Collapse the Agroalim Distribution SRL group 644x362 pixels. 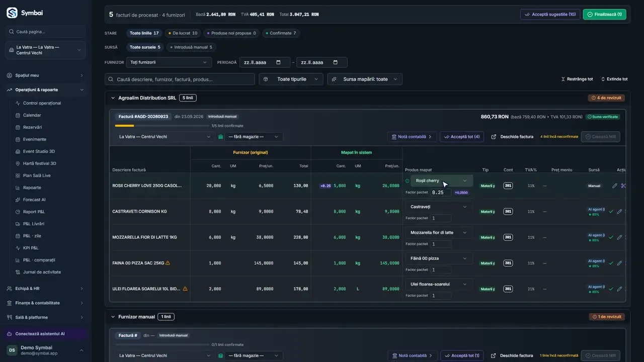point(113,98)
